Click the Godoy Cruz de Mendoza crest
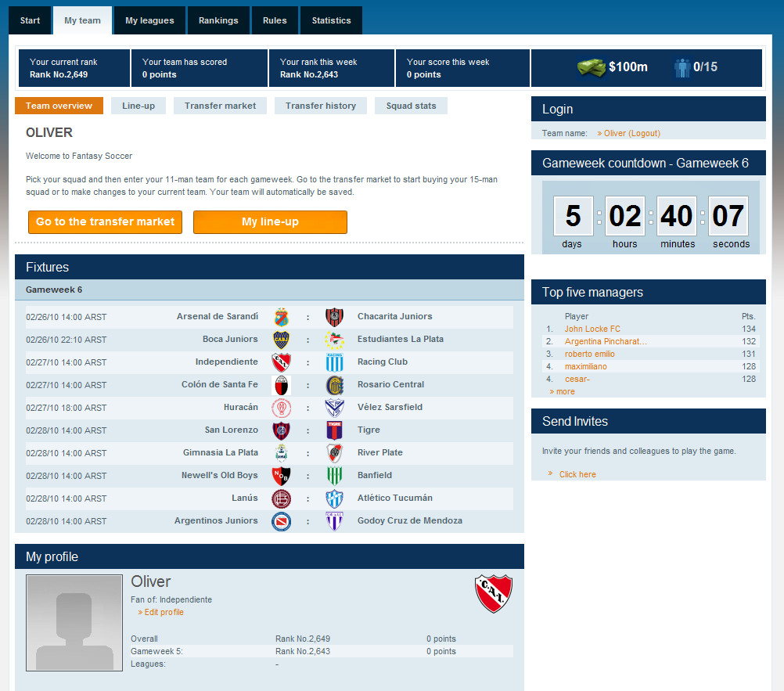Viewport: 784px width, 691px height. (334, 521)
